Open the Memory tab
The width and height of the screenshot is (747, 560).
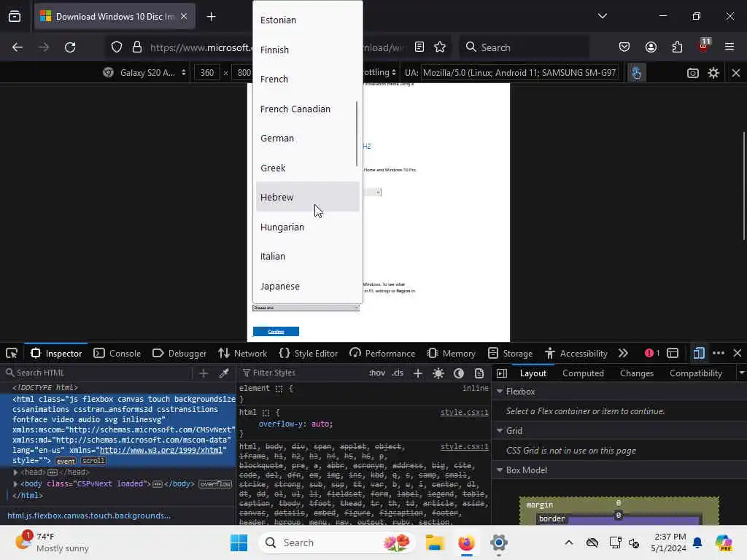click(x=451, y=354)
